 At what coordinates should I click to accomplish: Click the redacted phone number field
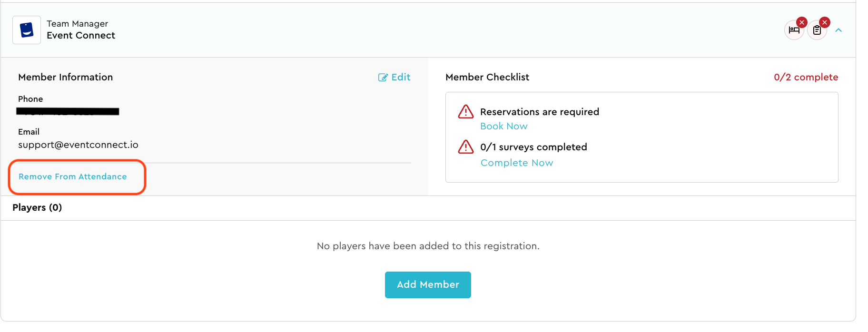pos(68,111)
